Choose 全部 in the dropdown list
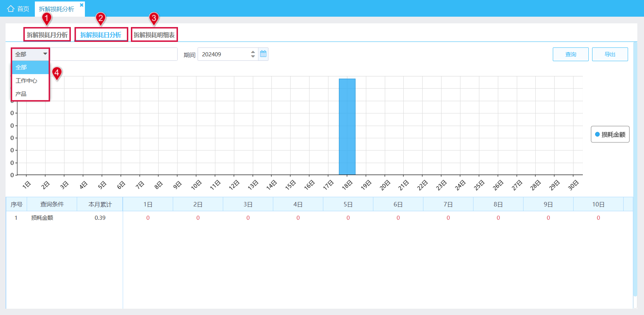644x315 pixels. click(x=30, y=67)
